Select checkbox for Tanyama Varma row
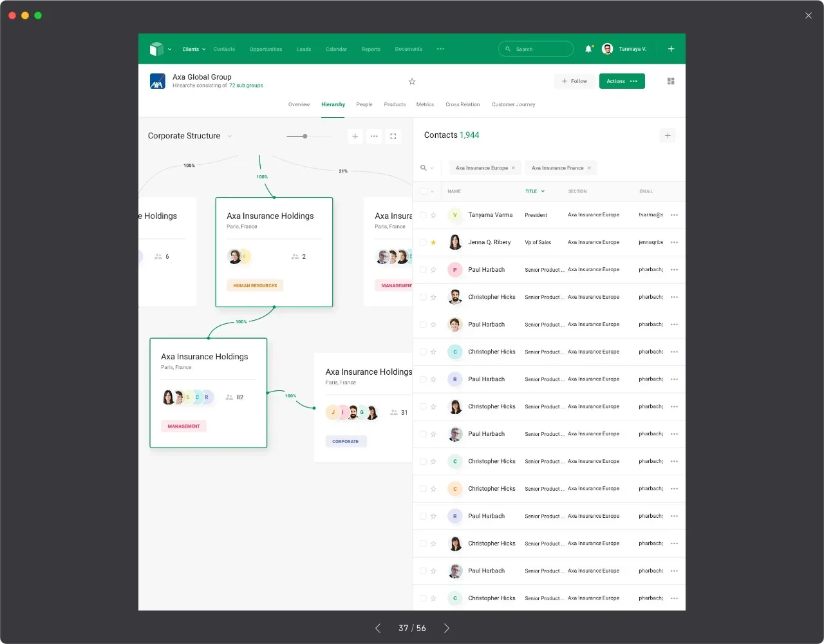This screenshot has height=644, width=824. 423,215
